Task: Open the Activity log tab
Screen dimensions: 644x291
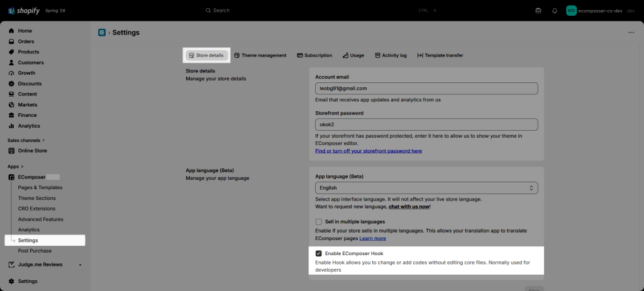Action: tap(391, 55)
